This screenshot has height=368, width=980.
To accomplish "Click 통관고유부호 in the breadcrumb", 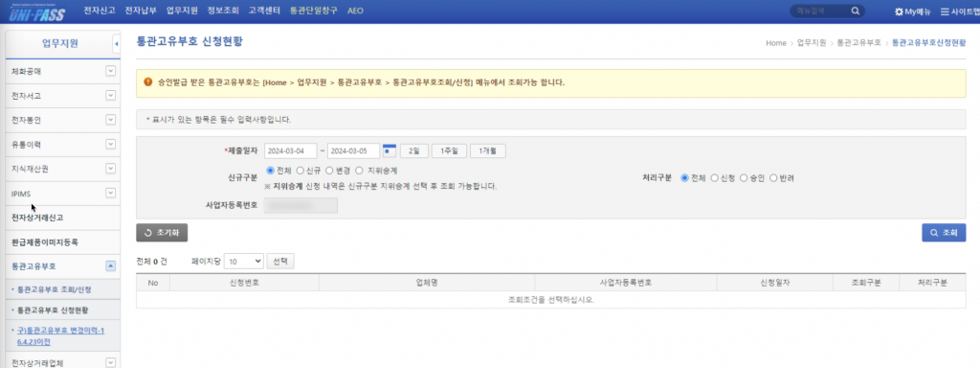I will tap(858, 43).
